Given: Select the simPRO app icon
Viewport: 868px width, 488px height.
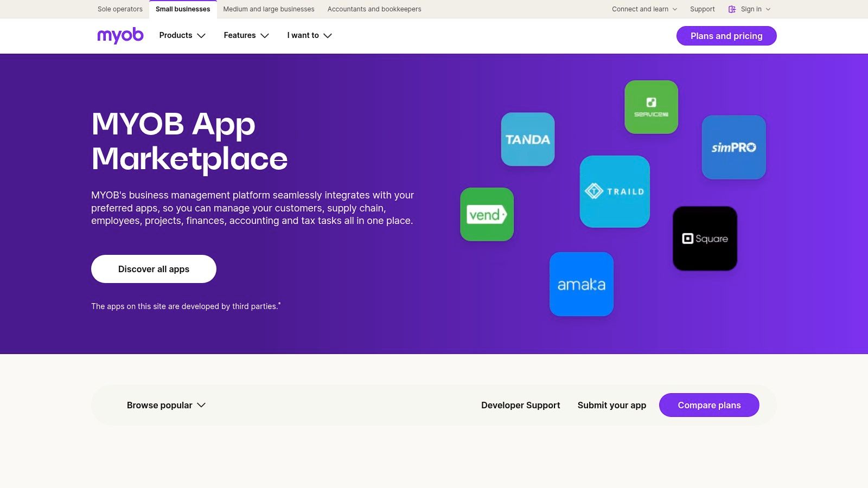Looking at the screenshot, I should (x=733, y=147).
